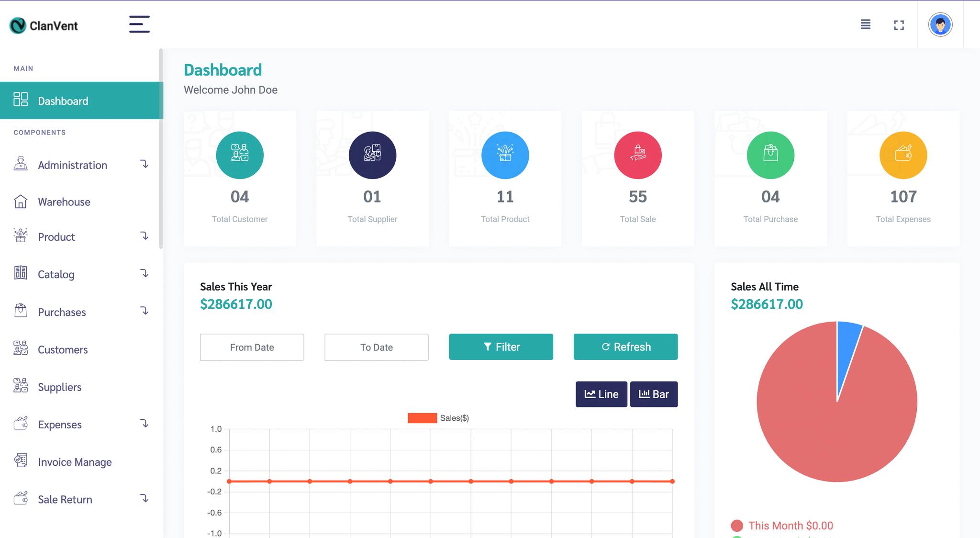Click the Product box icon in sidebar
The width and height of the screenshot is (980, 538).
(21, 235)
